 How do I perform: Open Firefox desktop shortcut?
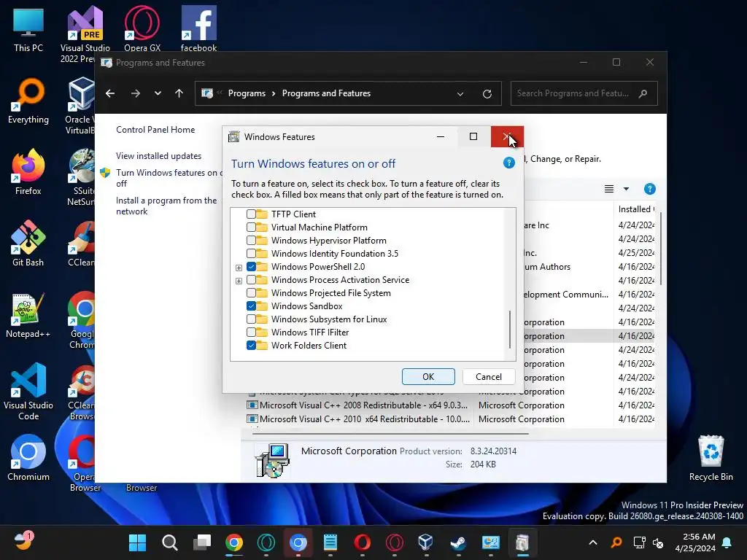(28, 171)
